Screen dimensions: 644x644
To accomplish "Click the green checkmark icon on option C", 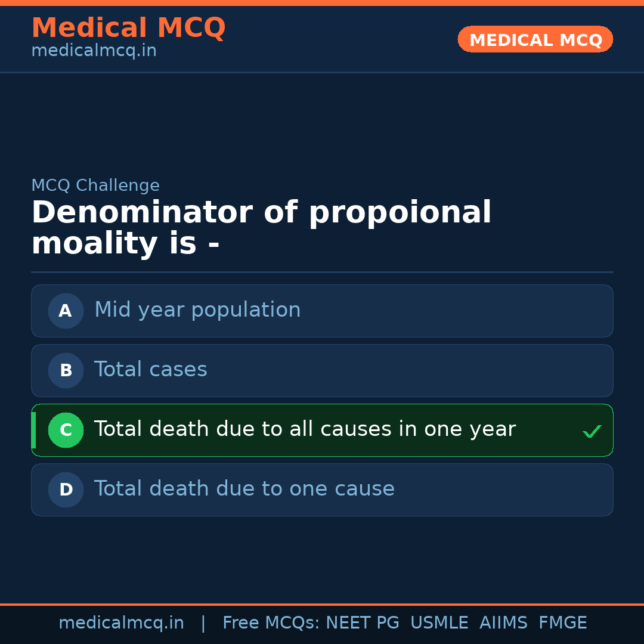I will coord(592,430).
